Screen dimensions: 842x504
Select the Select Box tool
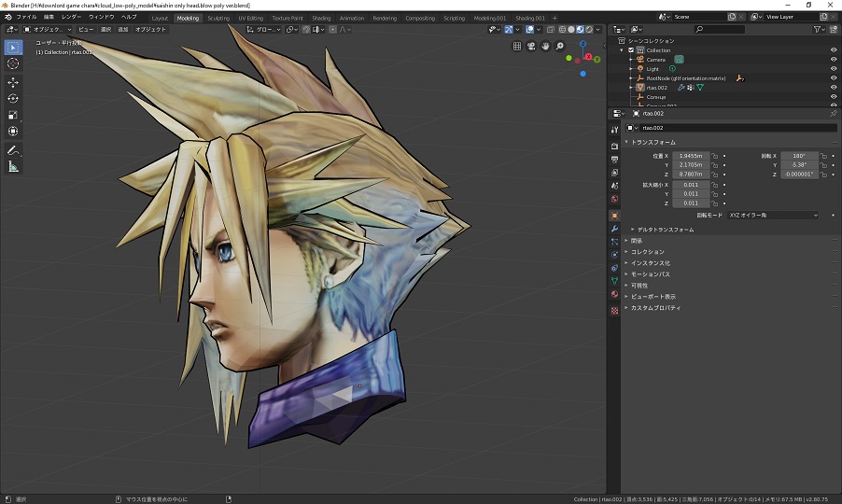[13, 48]
